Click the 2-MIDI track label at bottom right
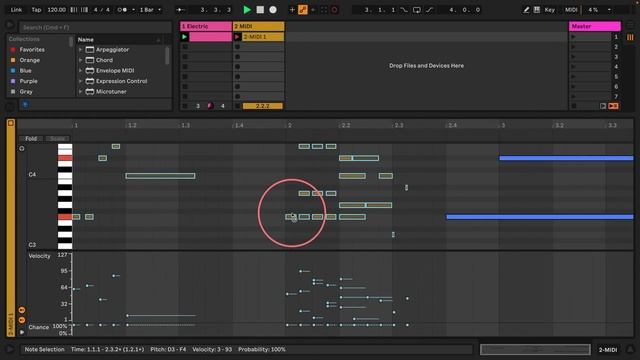Image resolution: width=640 pixels, height=360 pixels. tap(607, 350)
